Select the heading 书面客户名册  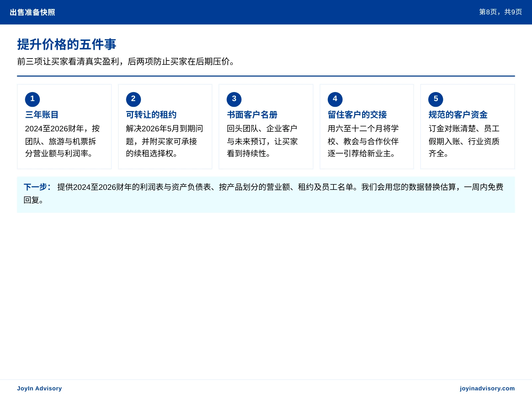point(252,115)
